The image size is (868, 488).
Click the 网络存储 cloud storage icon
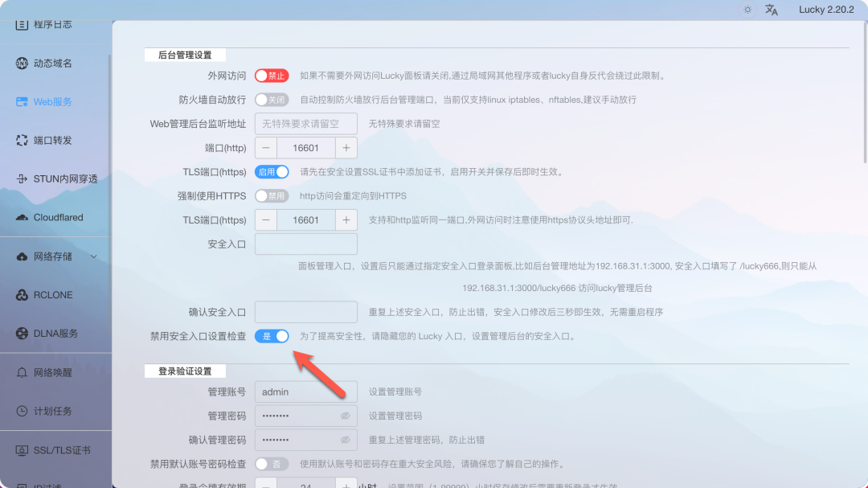pos(22,256)
